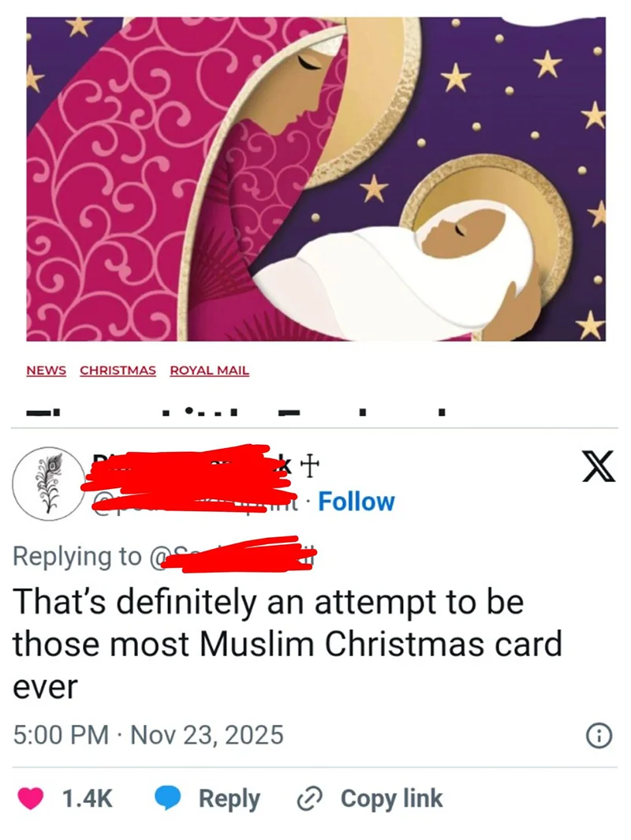Open the peacock feather profile avatar
The height and width of the screenshot is (840, 631).
(x=48, y=483)
